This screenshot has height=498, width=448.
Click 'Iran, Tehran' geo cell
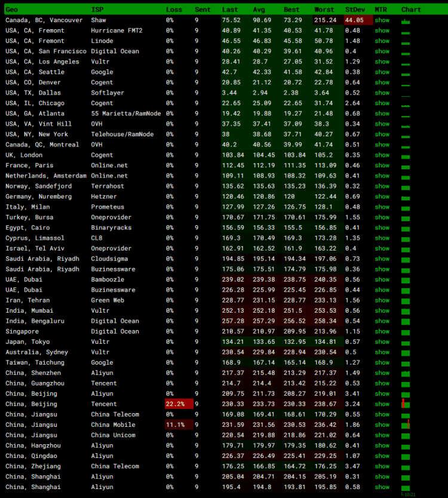27,301
